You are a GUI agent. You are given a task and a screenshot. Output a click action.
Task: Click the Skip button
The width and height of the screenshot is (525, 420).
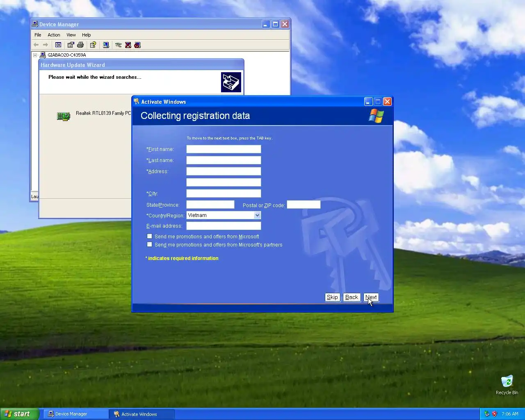tap(332, 297)
